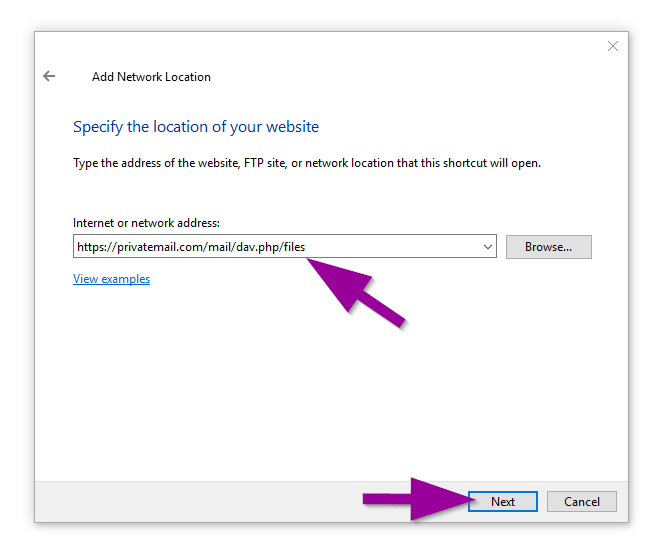Click the gray footer bar left of Next

pos(200,501)
